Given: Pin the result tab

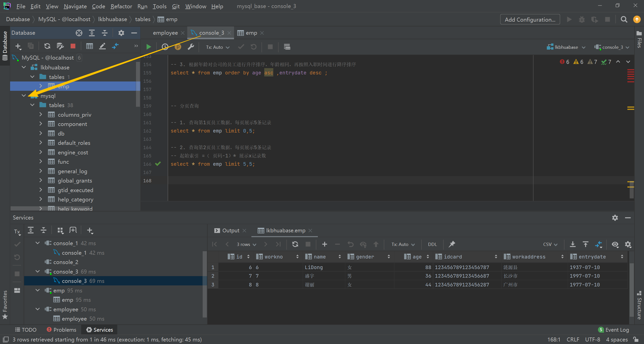Looking at the screenshot, I should (x=452, y=244).
